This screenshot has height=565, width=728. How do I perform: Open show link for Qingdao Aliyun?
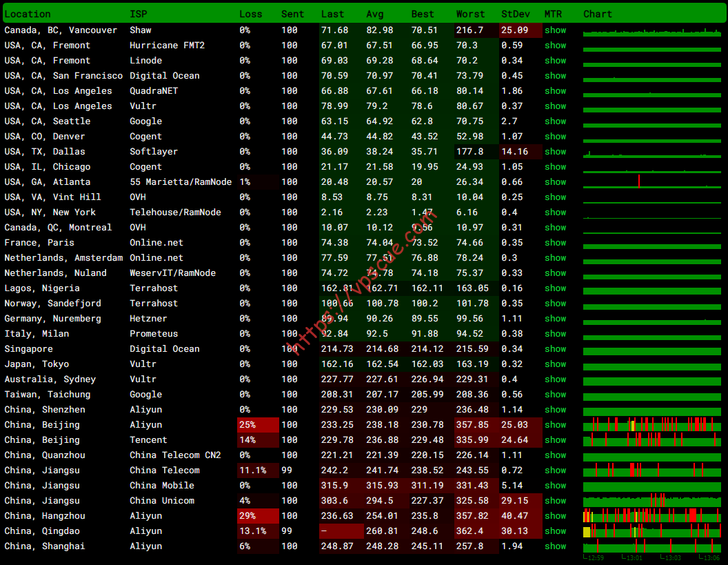click(555, 531)
